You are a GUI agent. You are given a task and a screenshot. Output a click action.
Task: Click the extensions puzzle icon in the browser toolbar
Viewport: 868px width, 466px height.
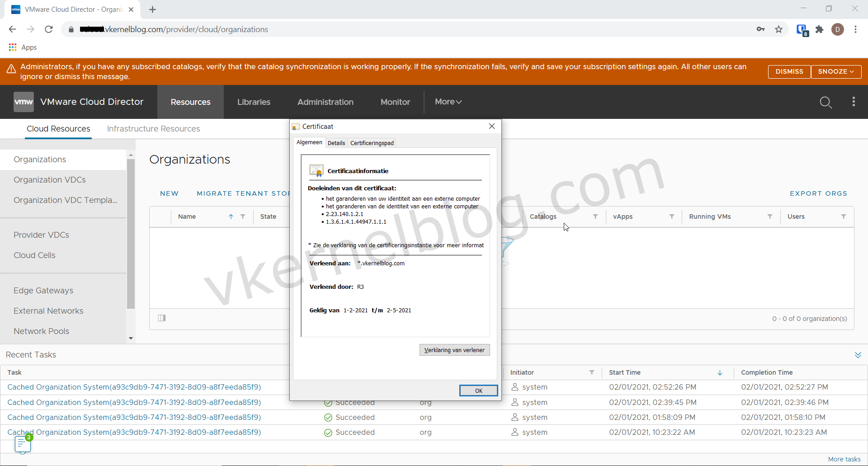pyautogui.click(x=820, y=29)
